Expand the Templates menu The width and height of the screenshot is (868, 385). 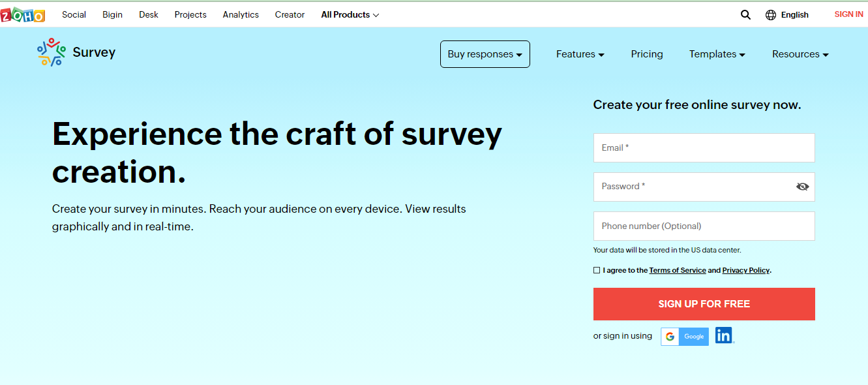click(x=717, y=54)
